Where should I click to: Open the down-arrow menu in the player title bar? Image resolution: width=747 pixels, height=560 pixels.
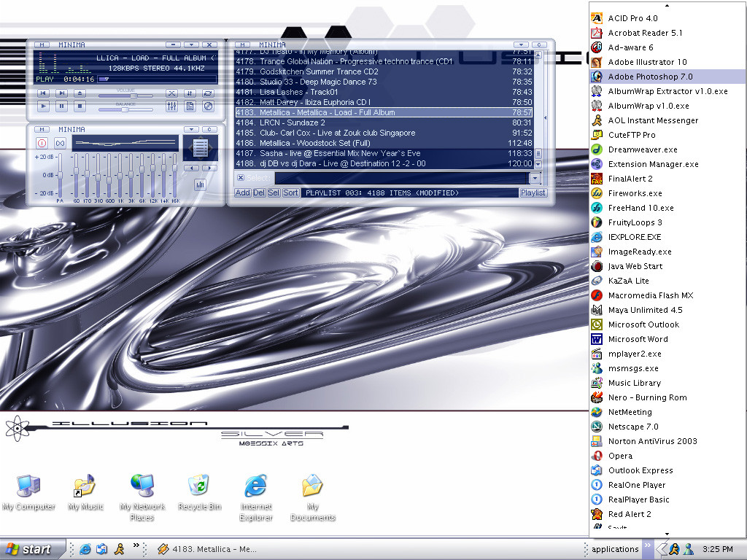(x=192, y=44)
